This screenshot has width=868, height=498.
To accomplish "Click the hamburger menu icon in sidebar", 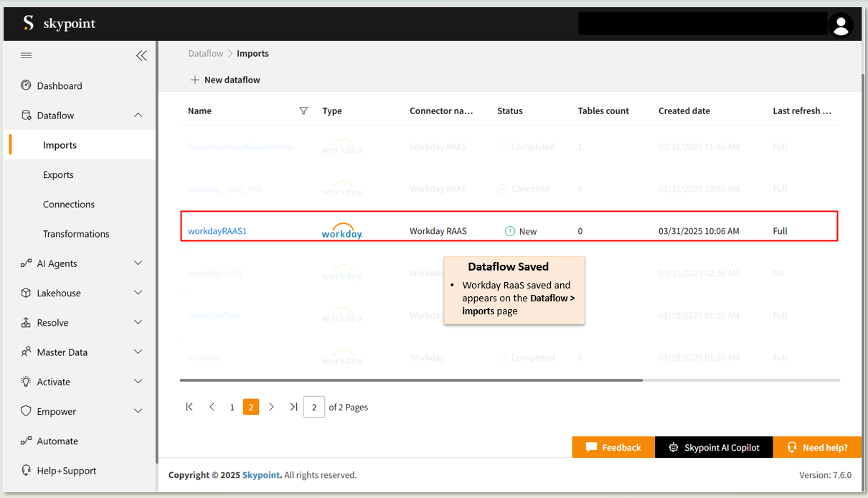I will (26, 55).
